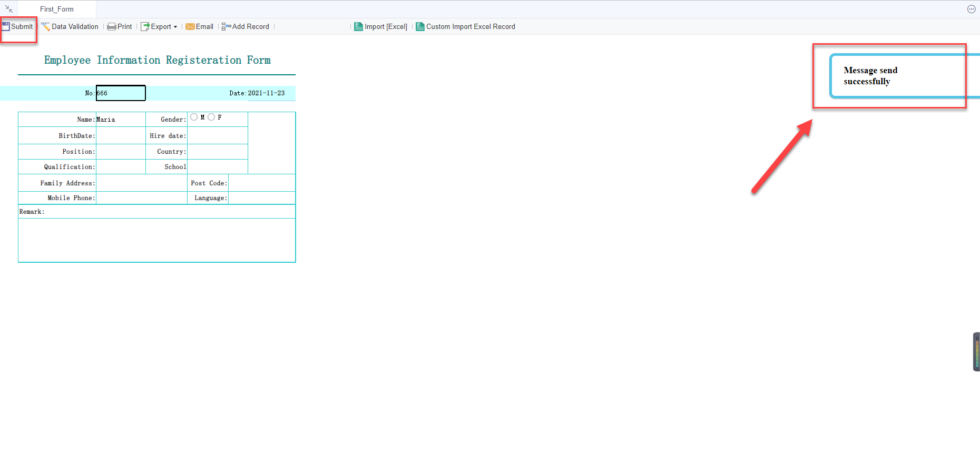The image size is (980, 475).
Task: Click the Language input cell
Action: click(262, 198)
